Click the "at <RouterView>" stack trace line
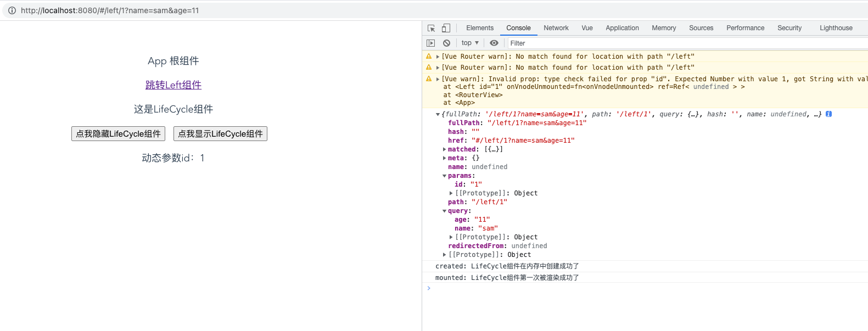Image resolution: width=868 pixels, height=331 pixels. (x=473, y=95)
